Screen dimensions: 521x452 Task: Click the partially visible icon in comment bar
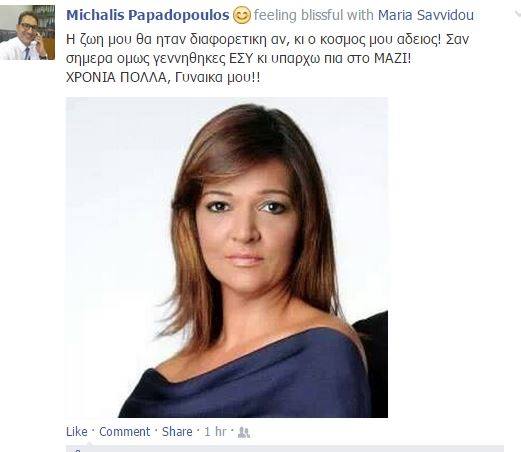[77, 450]
